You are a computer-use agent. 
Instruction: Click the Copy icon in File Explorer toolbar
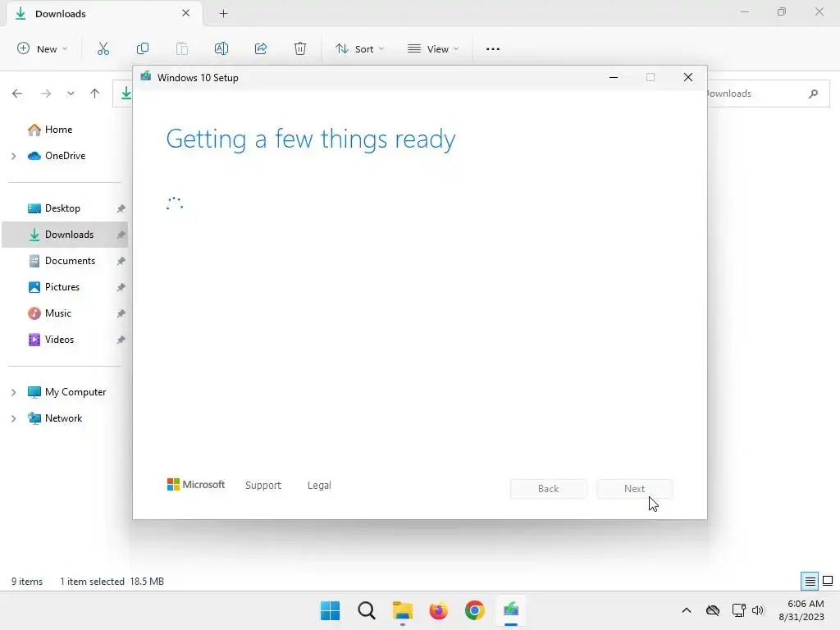143,48
